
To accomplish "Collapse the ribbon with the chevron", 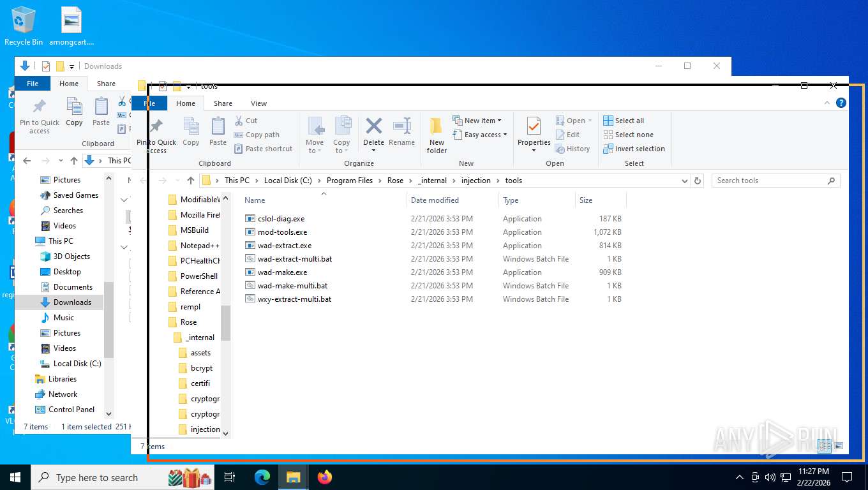I will pyautogui.click(x=827, y=103).
